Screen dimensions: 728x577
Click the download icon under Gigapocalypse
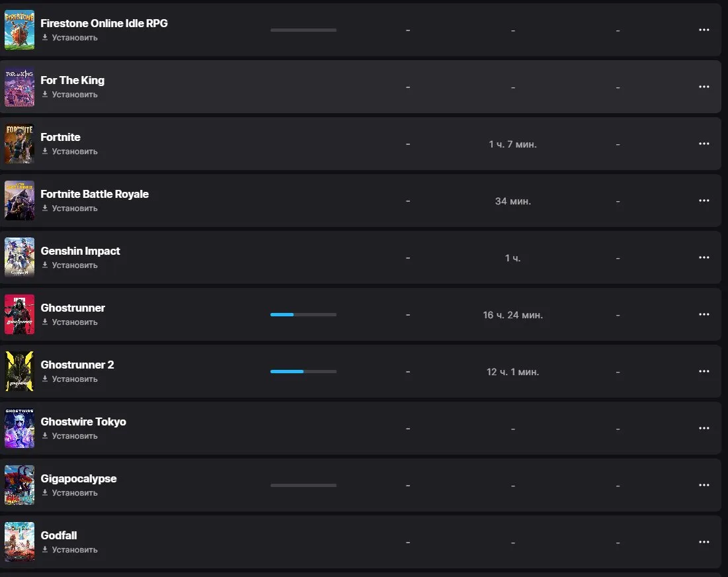pyautogui.click(x=45, y=492)
